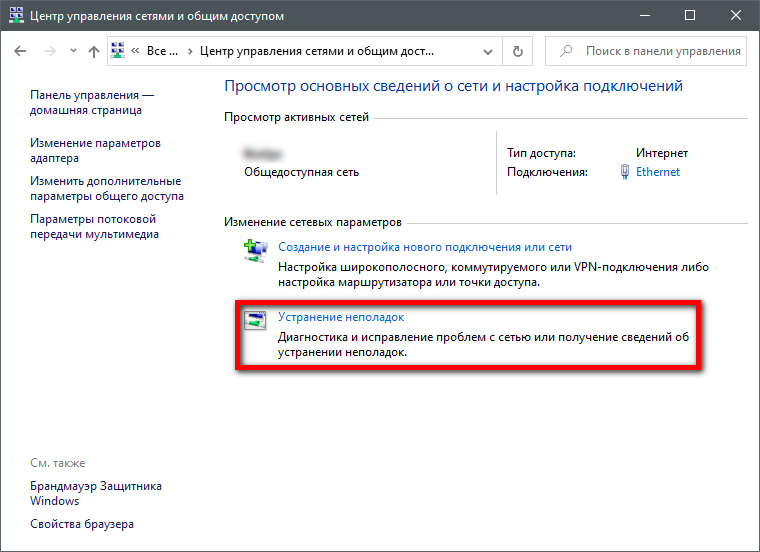Click the window title bar app icon
This screenshot has height=552, width=760.
pyautogui.click(x=16, y=15)
